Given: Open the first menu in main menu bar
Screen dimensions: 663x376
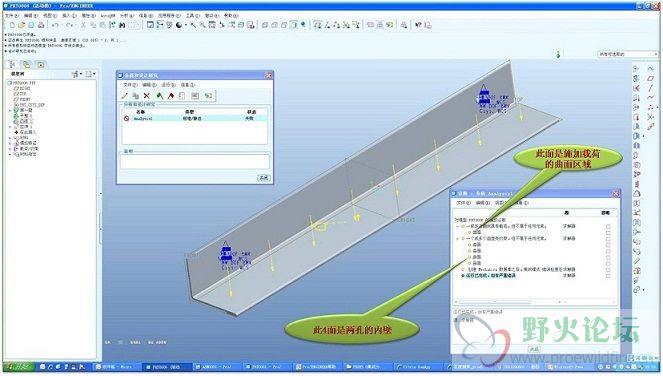Looking at the screenshot, I should pyautogui.click(x=11, y=15).
